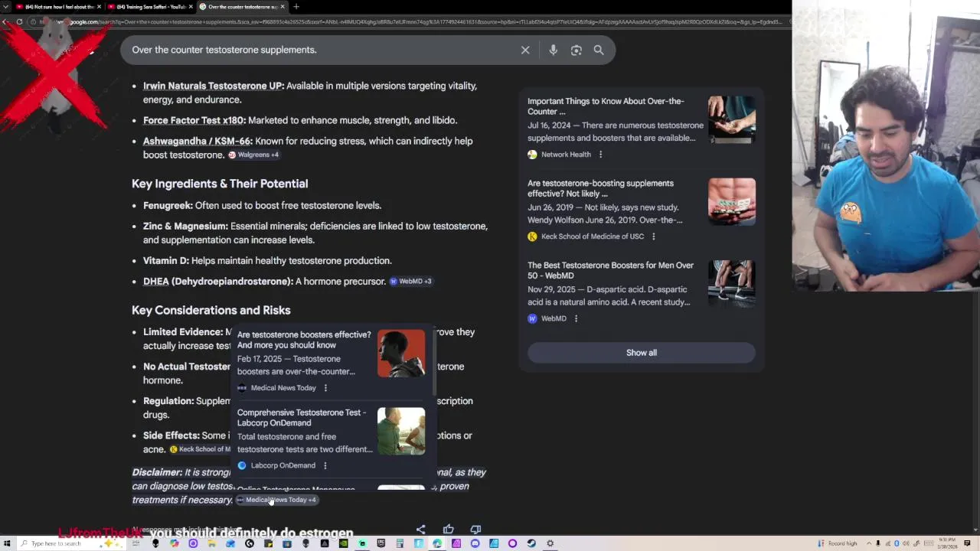Click the Irwin Naturals Testosterone UP link
This screenshot has height=551, width=980.
pyautogui.click(x=214, y=86)
